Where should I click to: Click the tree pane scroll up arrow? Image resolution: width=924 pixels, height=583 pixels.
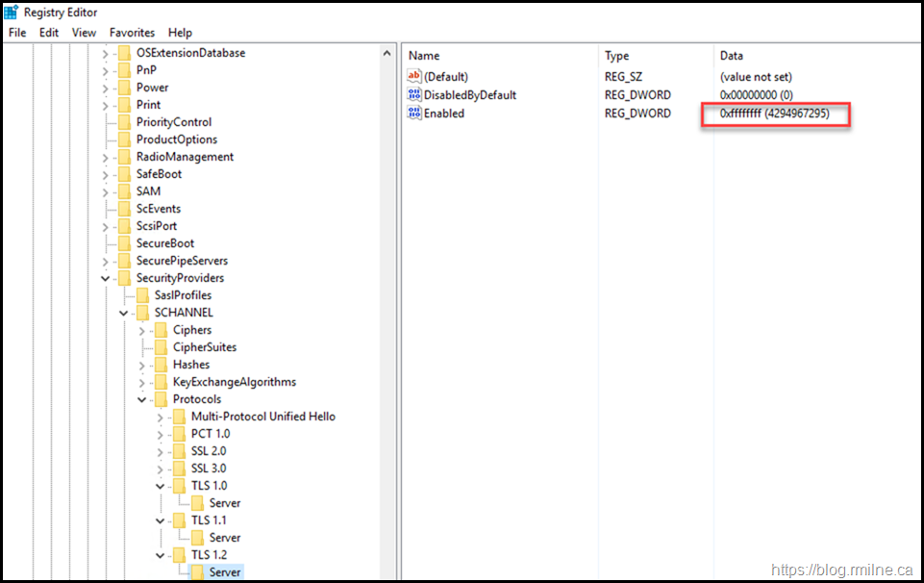coord(387,54)
